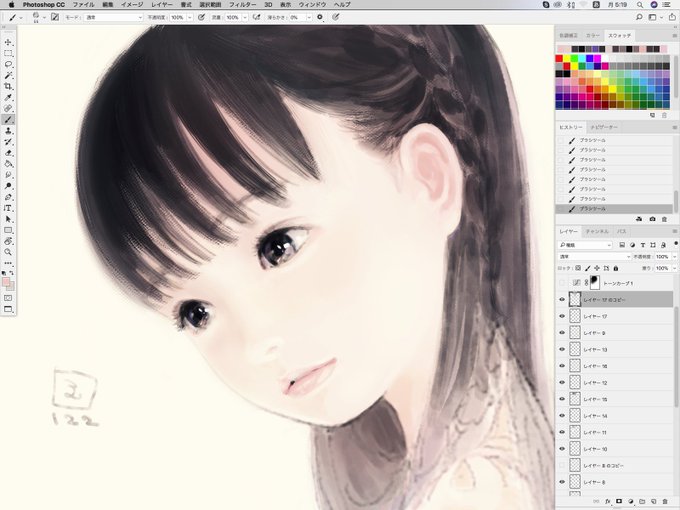Toggle pressure for opacity in options bar
The height and width of the screenshot is (510, 680).
pos(201,17)
